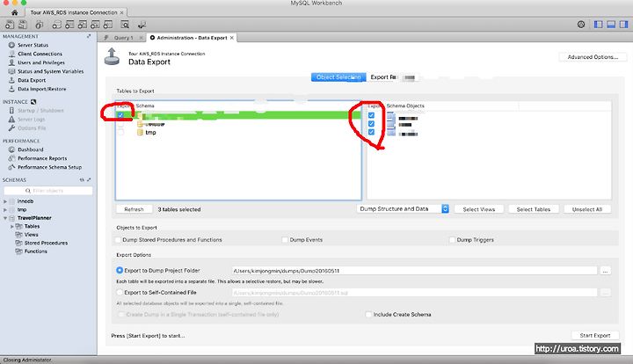Select Administration - Data Export tab
The height and width of the screenshot is (364, 633).
click(x=192, y=38)
